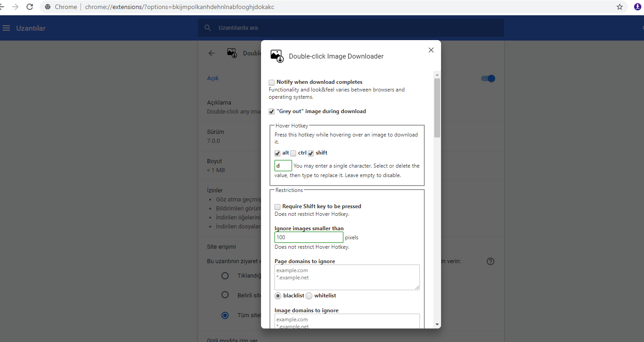Open the Extensions hamburger menu
This screenshot has height=342, width=644.
pos(6,28)
